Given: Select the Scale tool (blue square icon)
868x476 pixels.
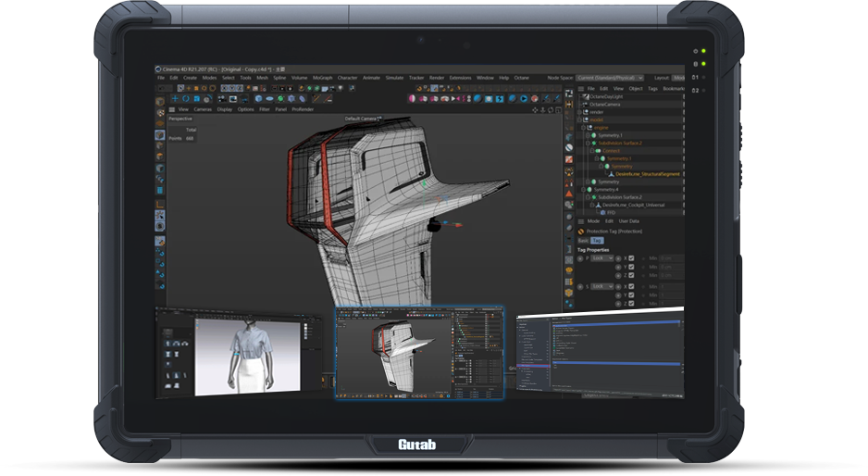Looking at the screenshot, I should (x=197, y=99).
